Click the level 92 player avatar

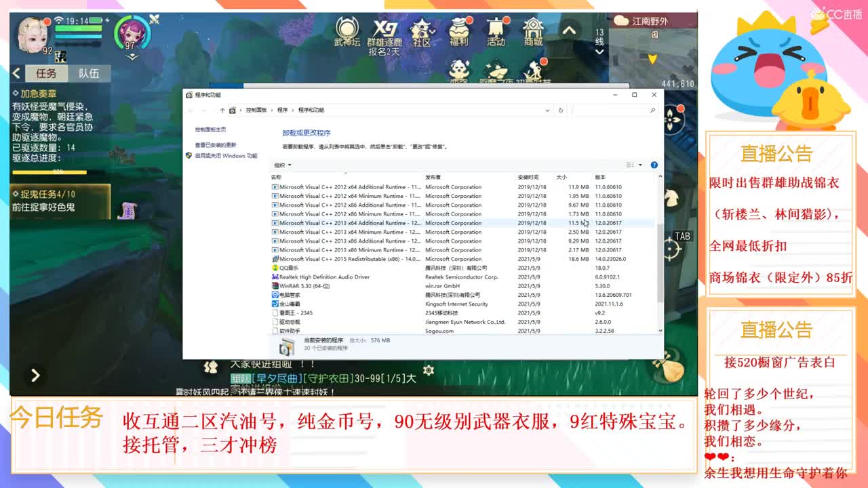pyautogui.click(x=32, y=35)
